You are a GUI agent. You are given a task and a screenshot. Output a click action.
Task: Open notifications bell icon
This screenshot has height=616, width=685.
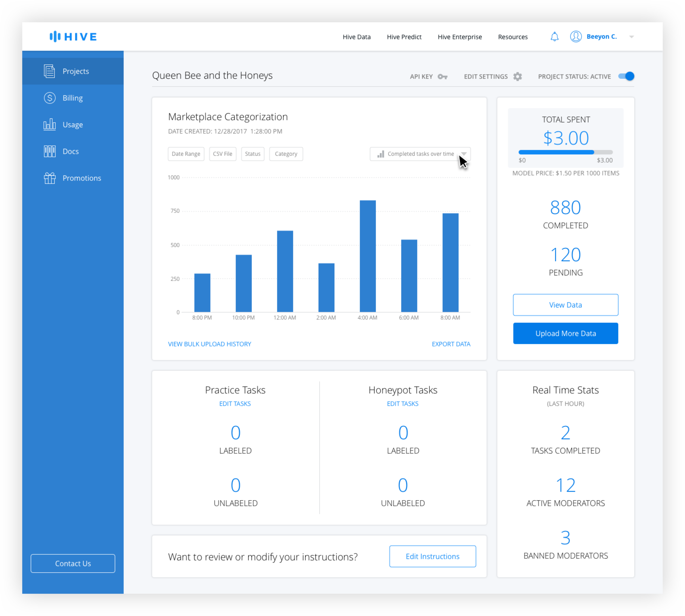click(x=554, y=36)
